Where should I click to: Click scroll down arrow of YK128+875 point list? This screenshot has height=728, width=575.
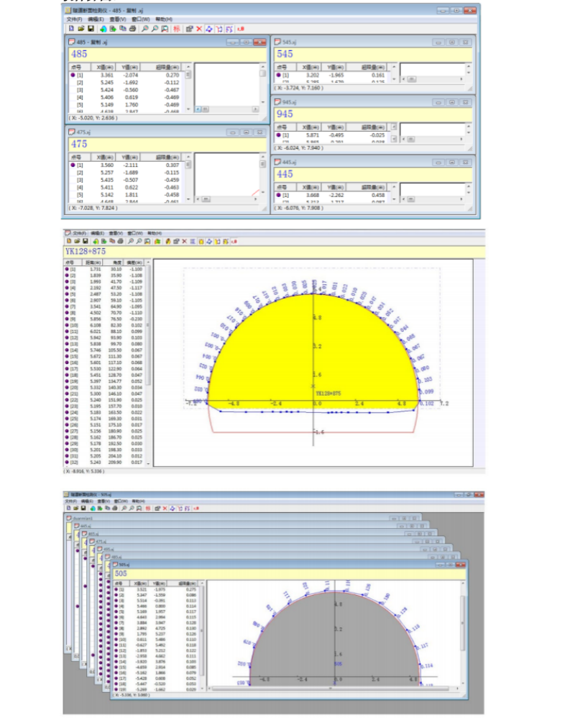[x=149, y=464]
